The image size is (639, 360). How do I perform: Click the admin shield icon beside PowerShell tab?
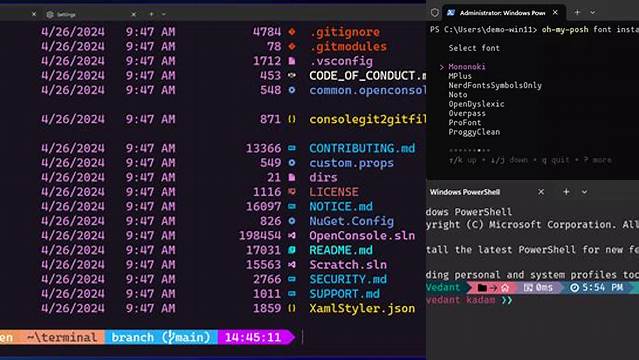coord(434,13)
